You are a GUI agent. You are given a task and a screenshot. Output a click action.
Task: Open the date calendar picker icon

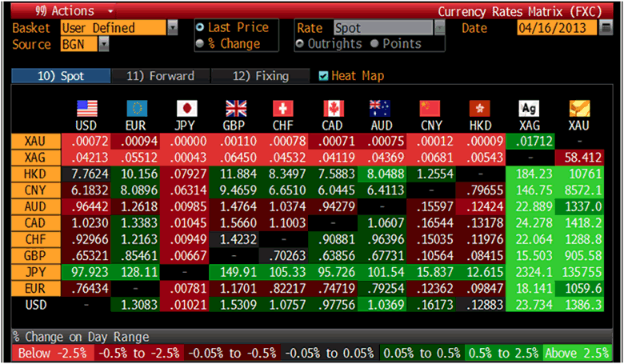coord(606,28)
